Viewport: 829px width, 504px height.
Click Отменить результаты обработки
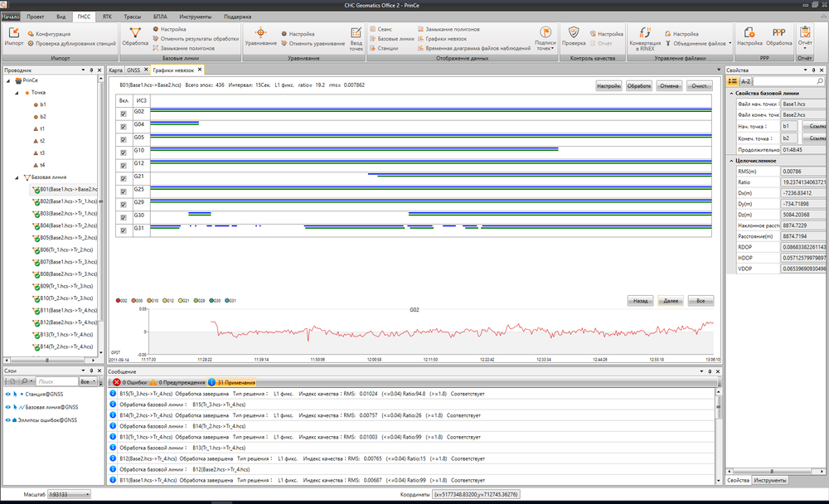pos(196,39)
